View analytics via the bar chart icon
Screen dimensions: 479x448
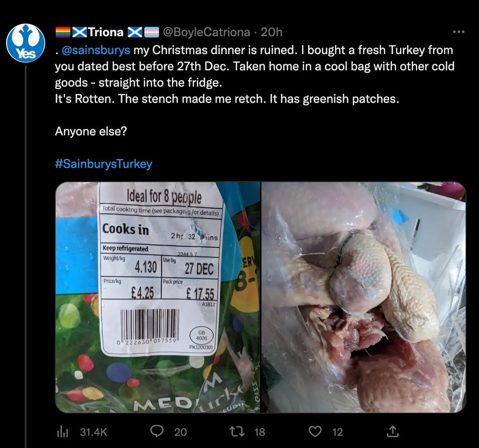click(x=62, y=432)
